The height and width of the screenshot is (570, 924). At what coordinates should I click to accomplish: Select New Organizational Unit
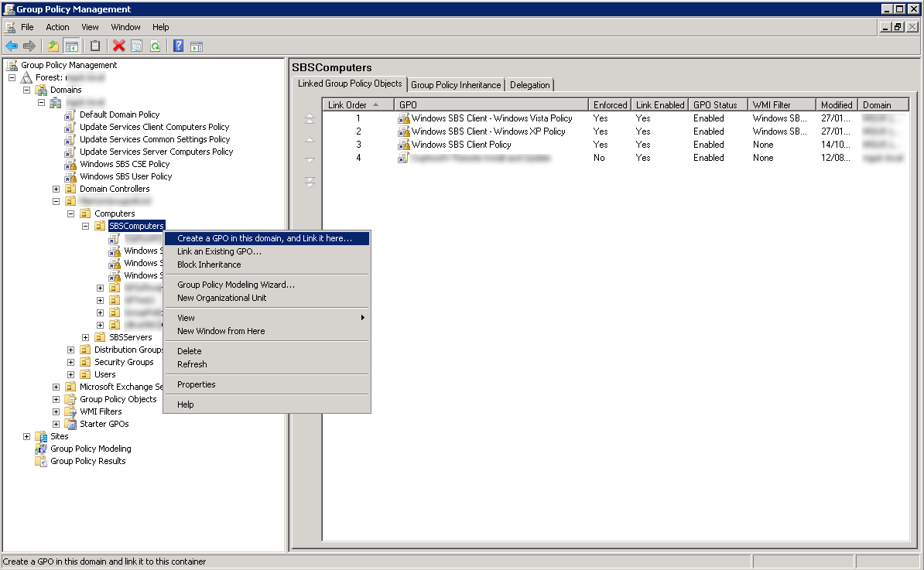click(267, 298)
